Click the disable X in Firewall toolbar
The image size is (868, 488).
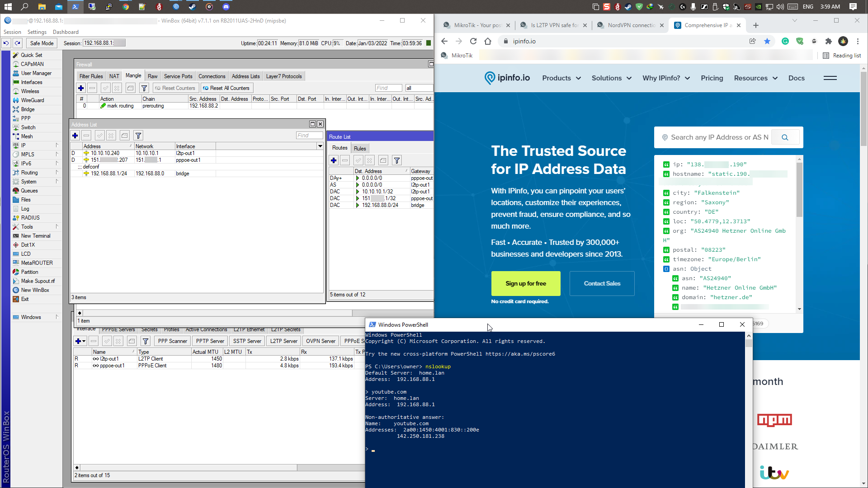pyautogui.click(x=117, y=88)
